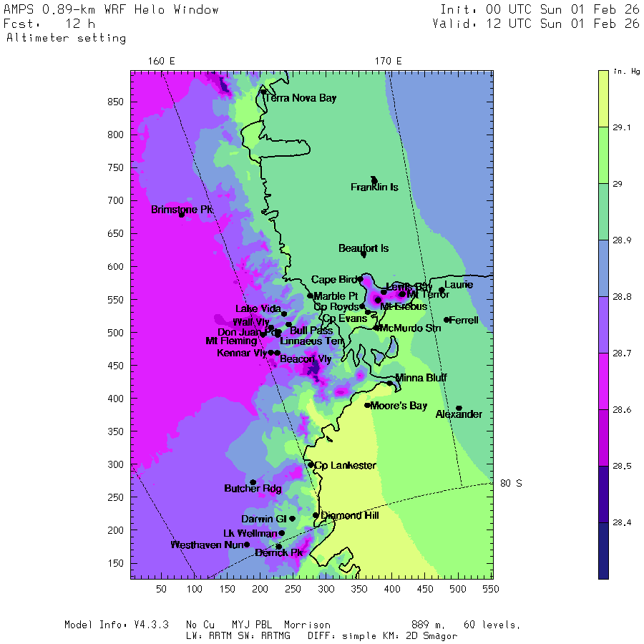Click the Cp Lankester label

[345, 465]
